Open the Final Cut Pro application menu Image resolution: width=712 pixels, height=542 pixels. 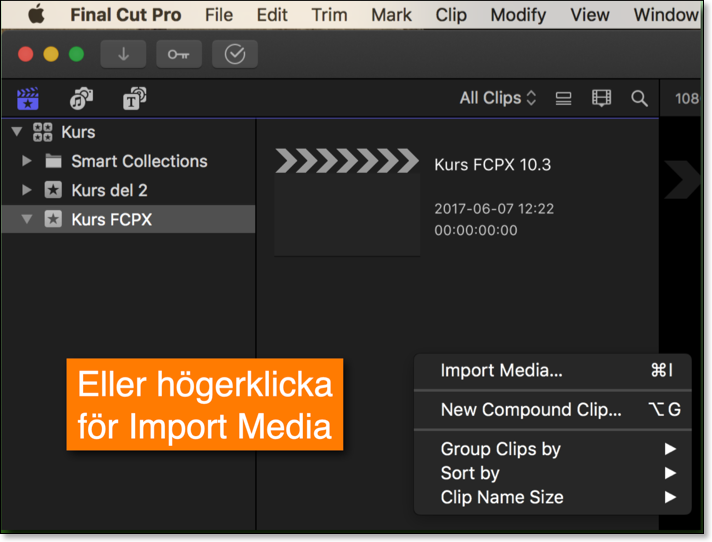[126, 15]
